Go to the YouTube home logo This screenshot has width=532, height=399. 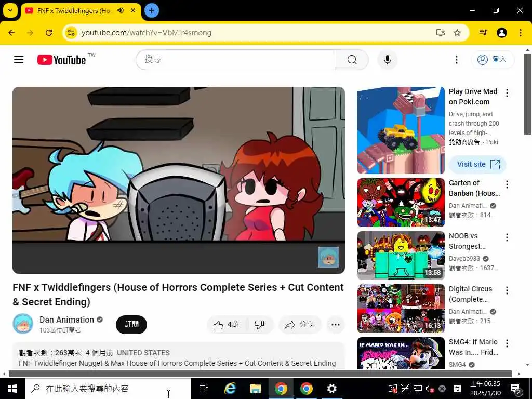pos(62,60)
